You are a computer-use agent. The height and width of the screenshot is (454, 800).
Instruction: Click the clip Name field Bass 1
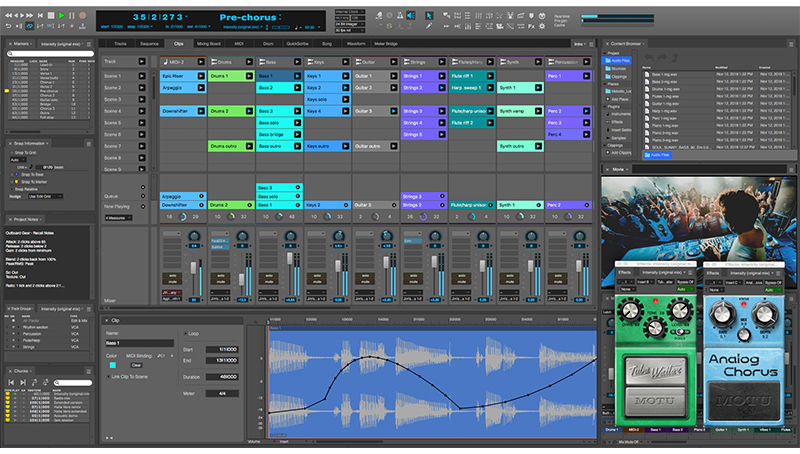point(139,343)
